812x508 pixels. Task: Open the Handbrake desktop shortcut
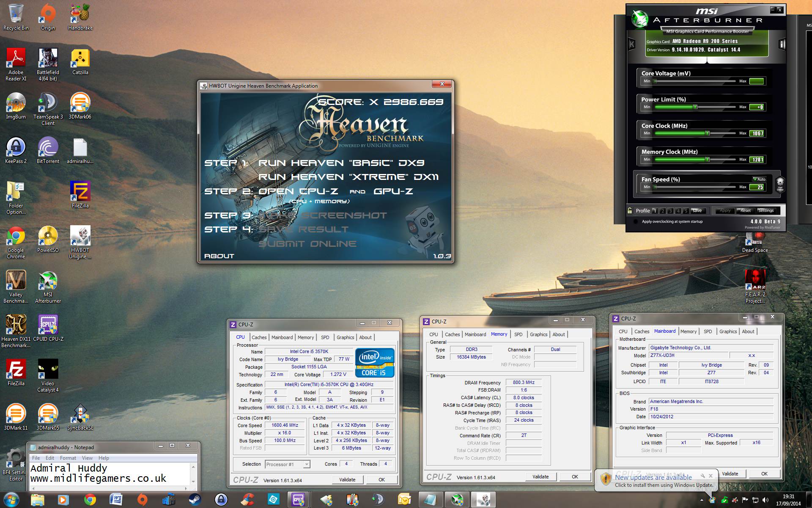(80, 17)
